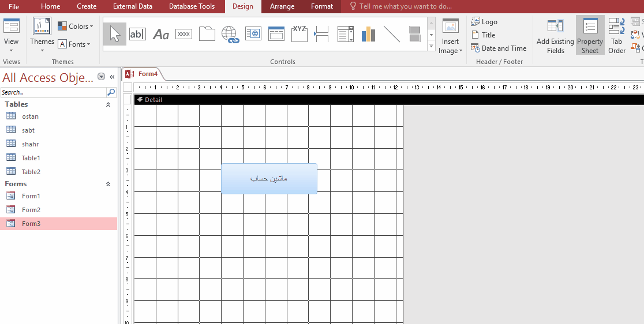The image size is (644, 324).
Task: Select Table2 in navigation pane
Action: tap(59, 172)
